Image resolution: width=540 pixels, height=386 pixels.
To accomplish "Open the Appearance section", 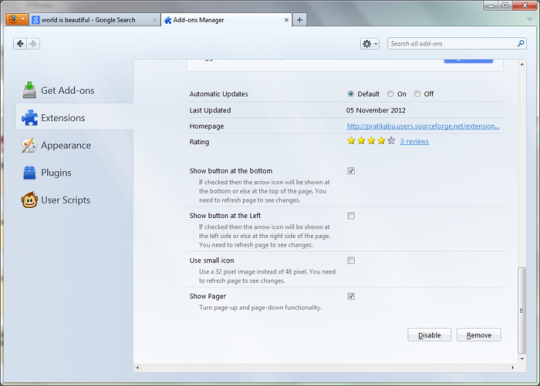I will (74, 145).
